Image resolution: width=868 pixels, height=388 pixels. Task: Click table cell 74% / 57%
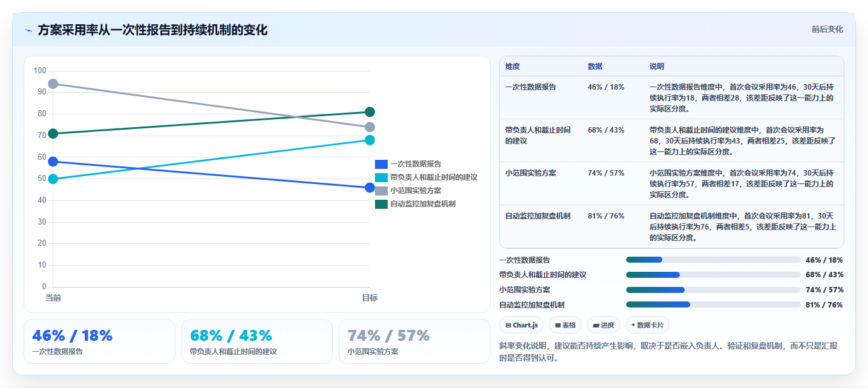click(606, 173)
